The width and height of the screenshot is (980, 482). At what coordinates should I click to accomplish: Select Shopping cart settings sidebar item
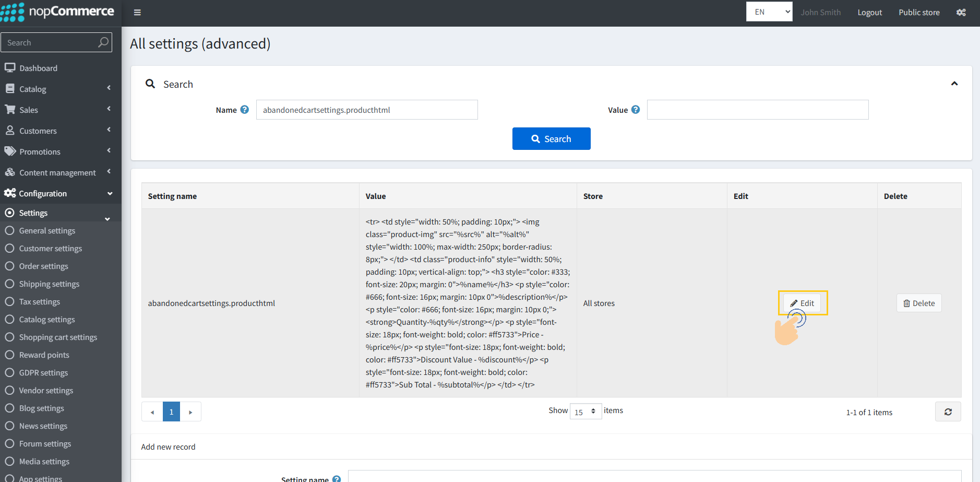(x=58, y=337)
